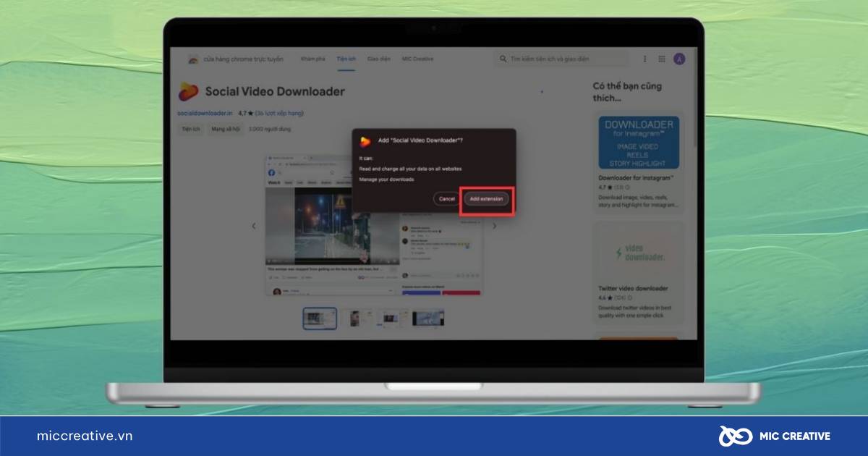Viewport: 868px width, 456px height.
Task: Visit the socialdownloader.in link
Action: 205,113
